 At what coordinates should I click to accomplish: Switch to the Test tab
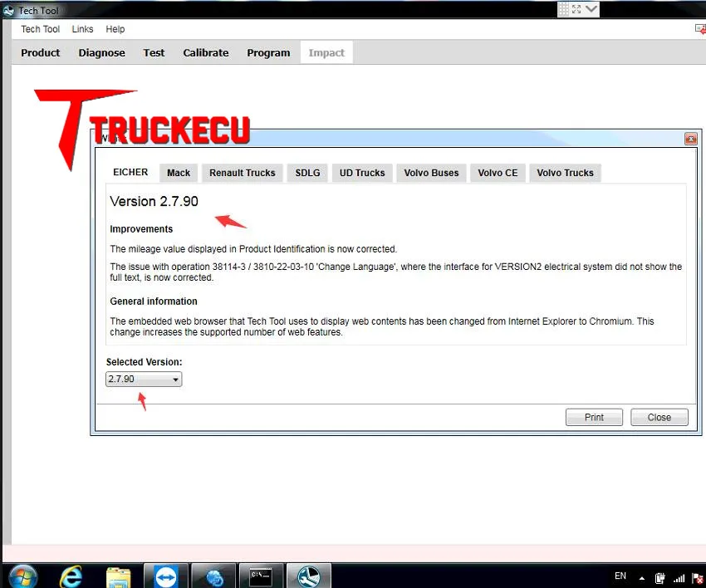point(154,52)
